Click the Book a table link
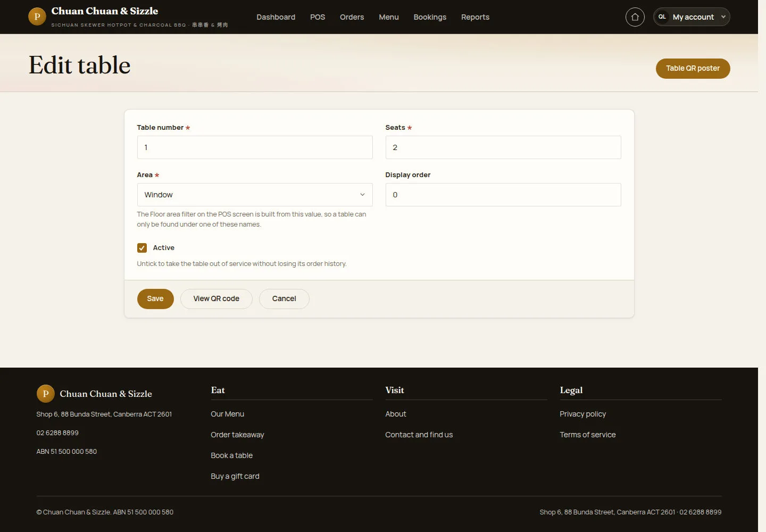 (232, 455)
